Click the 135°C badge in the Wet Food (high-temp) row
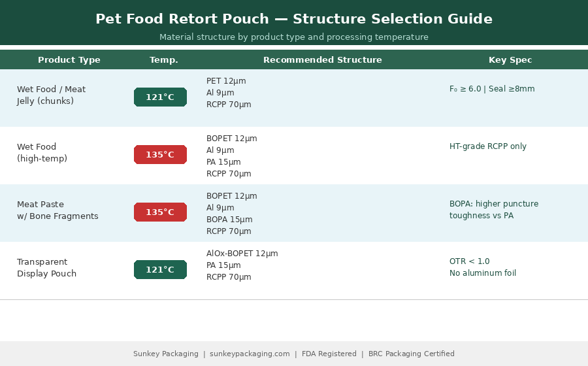The image size is (588, 366). click(x=160, y=155)
